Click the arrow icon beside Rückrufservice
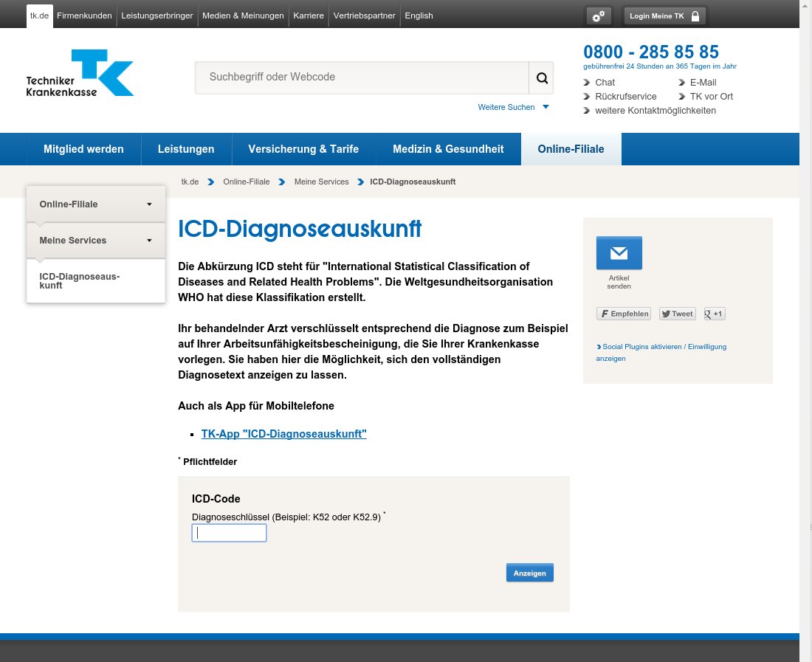Screen dimensions: 812x662 pos(587,96)
